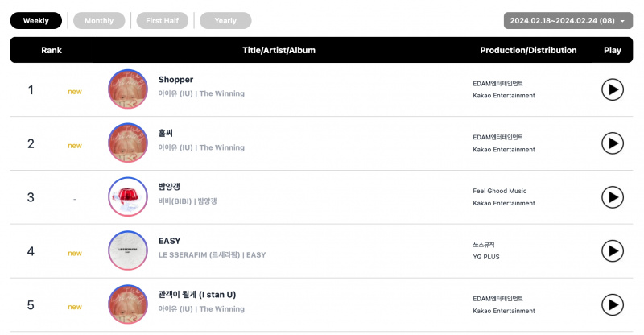The width and height of the screenshot is (644, 335).
Task: Open the 밤양갱 red jelly album cover
Action: [x=128, y=196]
